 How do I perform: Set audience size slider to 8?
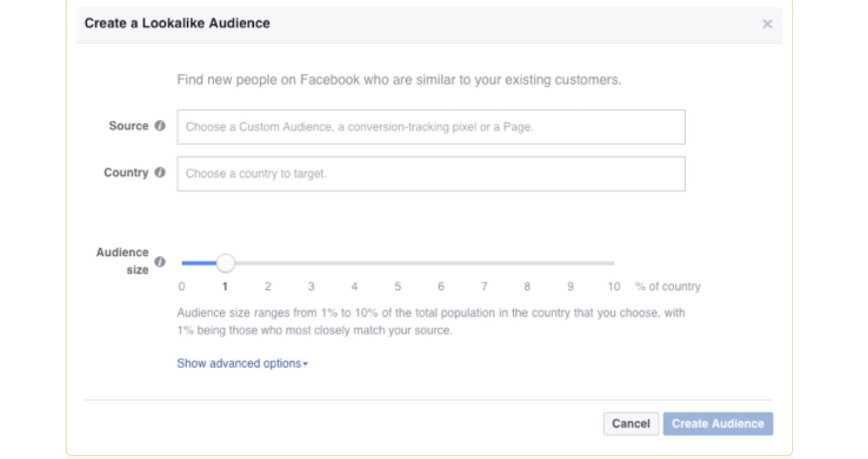(527, 263)
